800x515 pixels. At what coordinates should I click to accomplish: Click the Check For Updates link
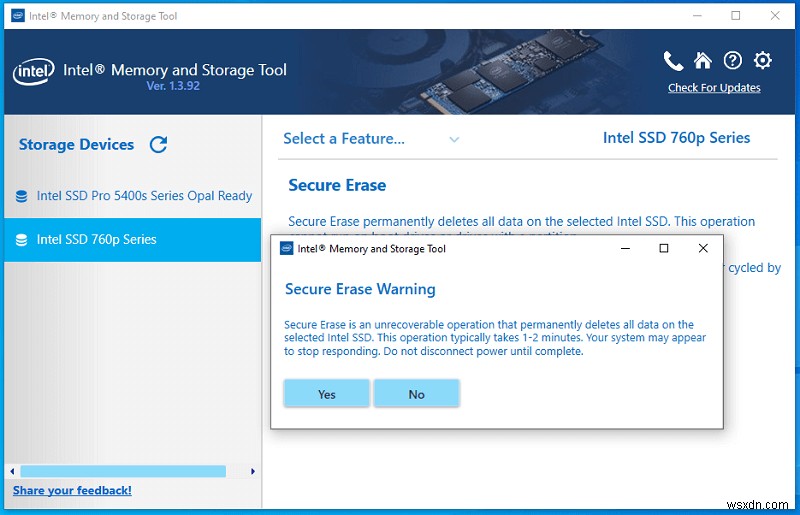(x=714, y=88)
